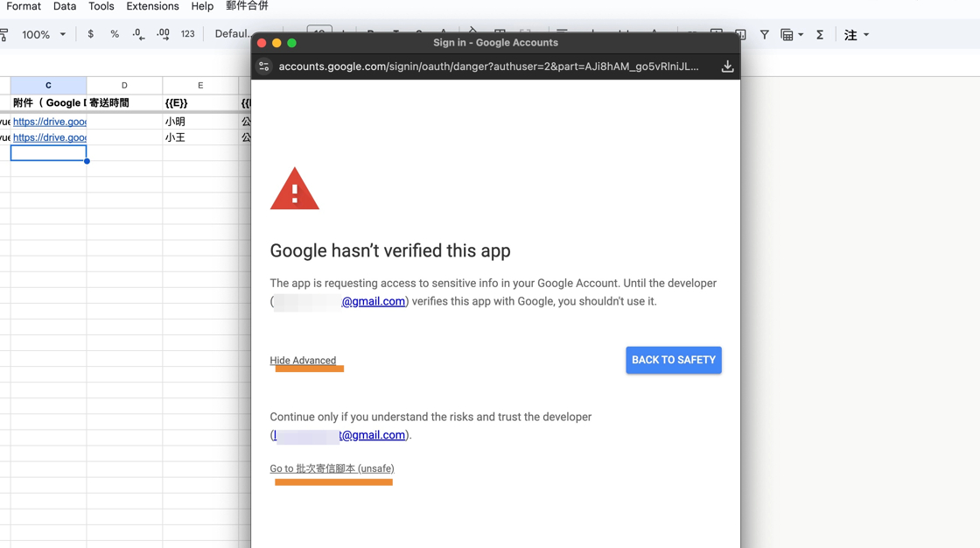Select the column D header
This screenshot has width=980, height=548.
coord(124,85)
